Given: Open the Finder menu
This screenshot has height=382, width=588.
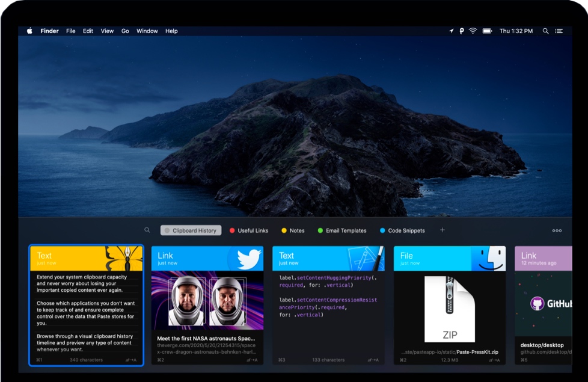Looking at the screenshot, I should 49,31.
